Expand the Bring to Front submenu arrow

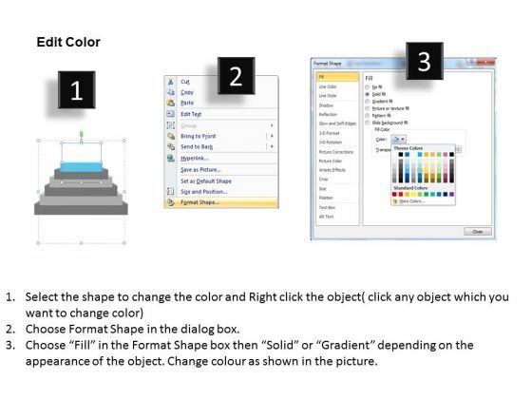(x=272, y=136)
